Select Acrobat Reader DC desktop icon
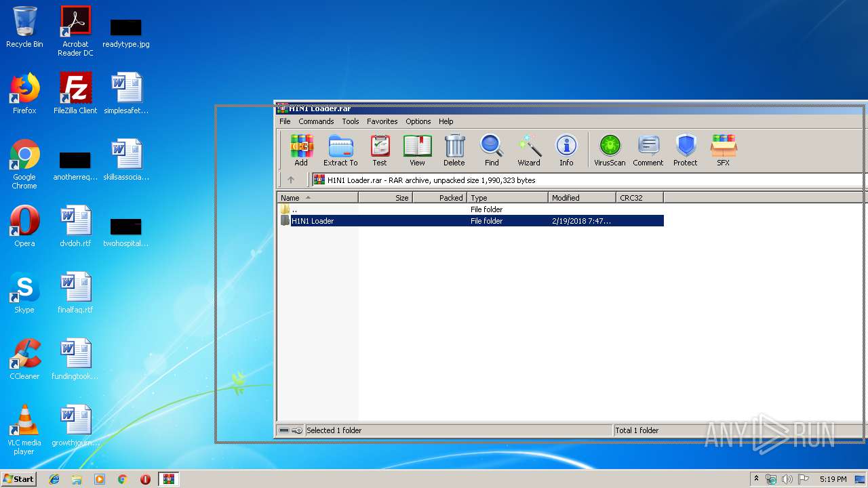This screenshot has width=868, height=488. [75, 31]
